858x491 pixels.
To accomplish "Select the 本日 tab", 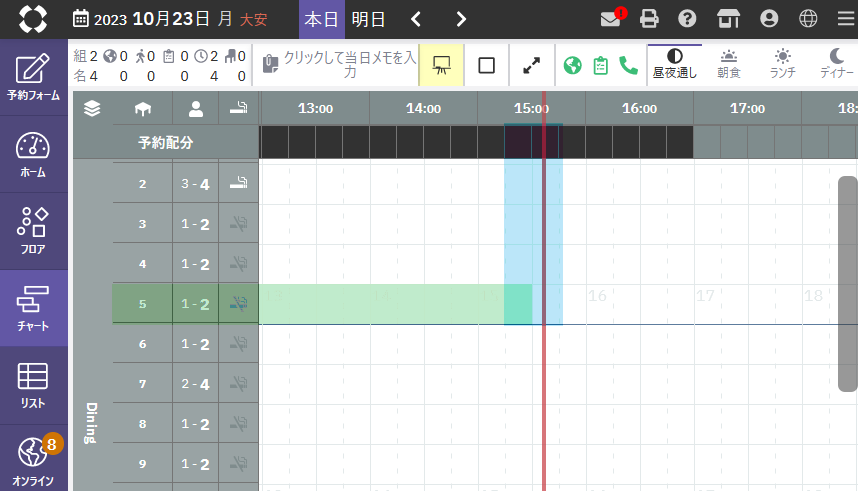I will [x=321, y=19].
